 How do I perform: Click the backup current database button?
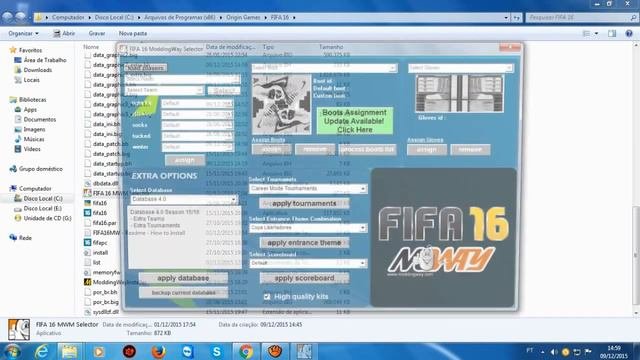[x=183, y=293]
